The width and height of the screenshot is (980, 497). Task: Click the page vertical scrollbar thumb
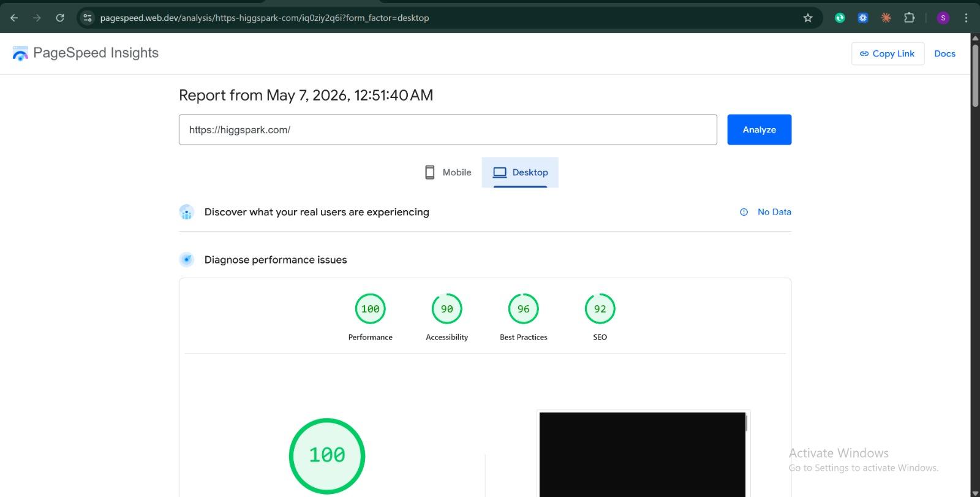tap(975, 75)
